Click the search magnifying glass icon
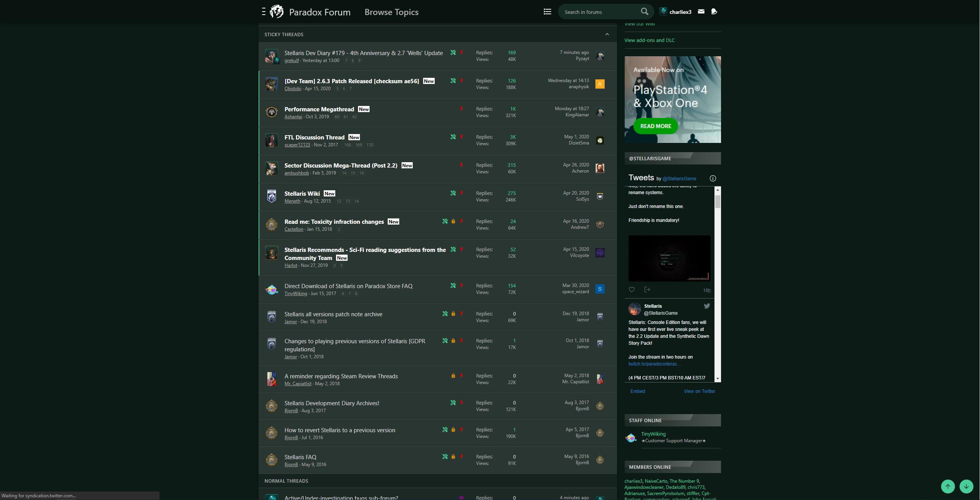980x500 pixels. [x=644, y=12]
